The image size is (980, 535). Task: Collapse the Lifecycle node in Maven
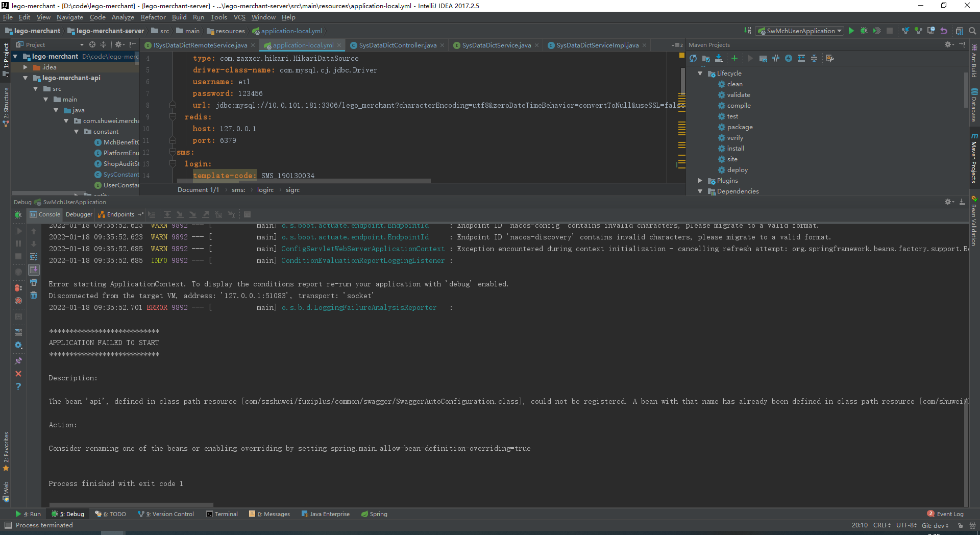click(x=700, y=74)
